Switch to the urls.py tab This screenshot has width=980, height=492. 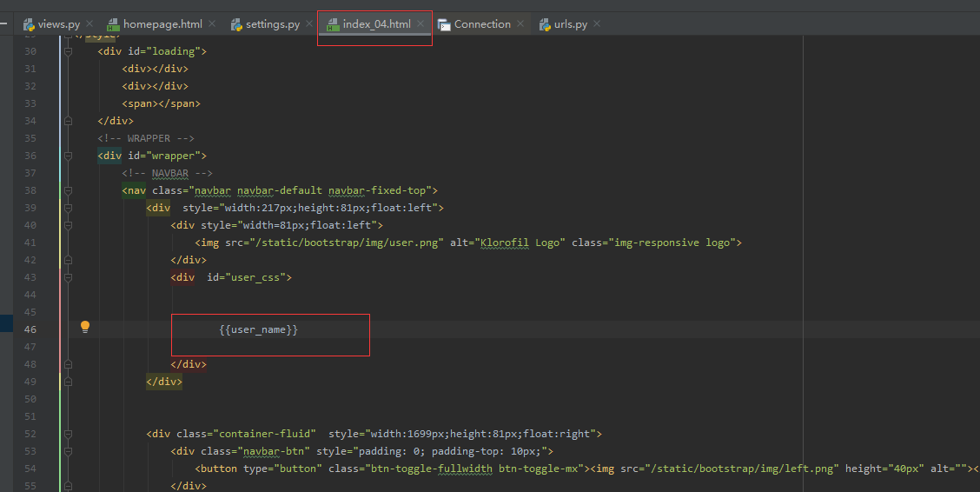[x=571, y=24]
